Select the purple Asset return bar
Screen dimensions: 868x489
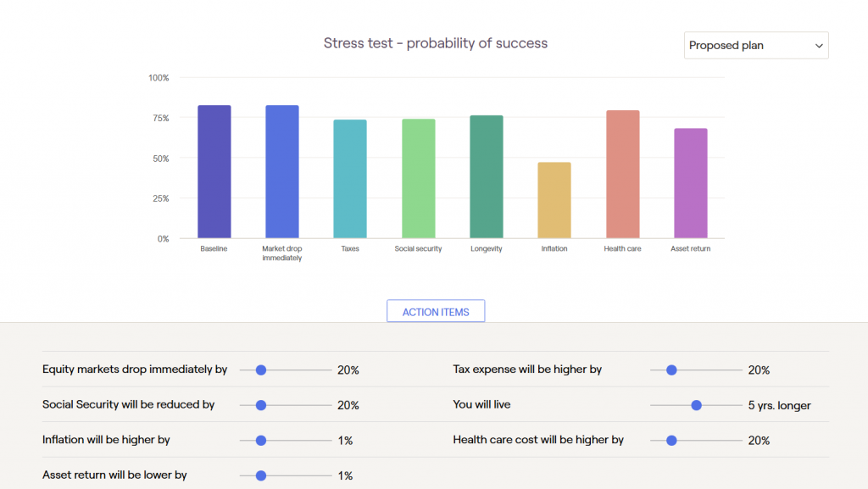(691, 183)
